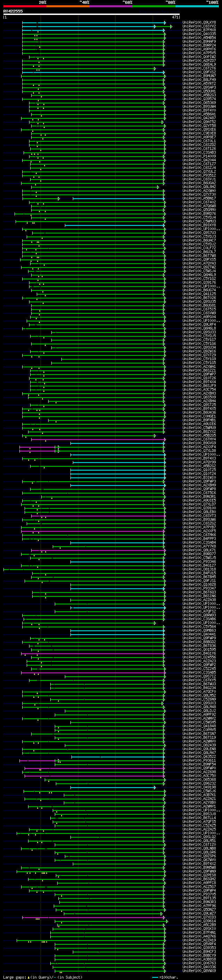Click the purple ~60% identity legend swatch

(x=111, y=6)
